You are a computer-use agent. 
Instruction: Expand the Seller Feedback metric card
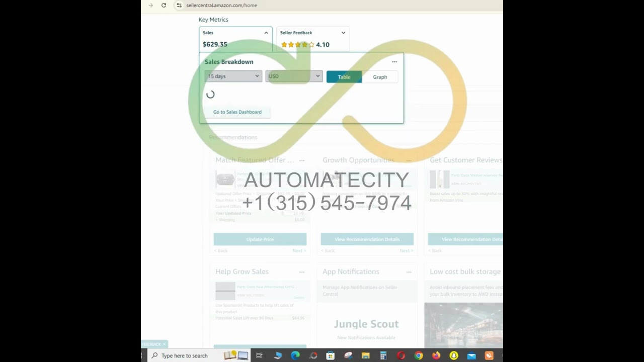pyautogui.click(x=344, y=33)
